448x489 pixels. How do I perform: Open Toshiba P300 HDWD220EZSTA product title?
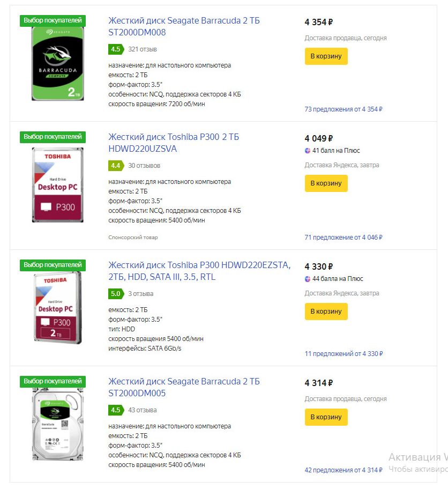pos(199,271)
